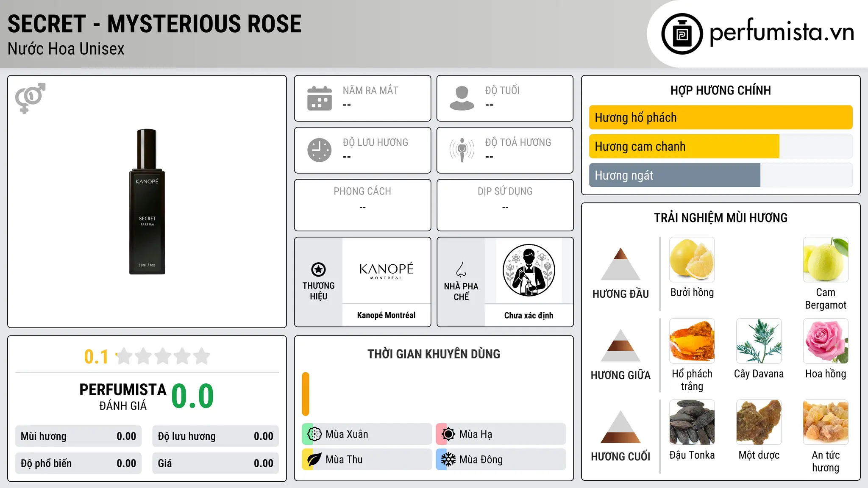Click the calendar icon for Năm ra mắt
The height and width of the screenshot is (488, 868).
click(x=320, y=98)
